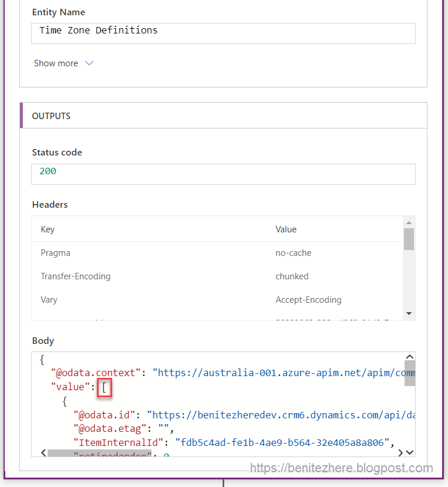This screenshot has height=487, width=448.
Task: Click the Body horizontal scrollbar thumb
Action: 100,453
